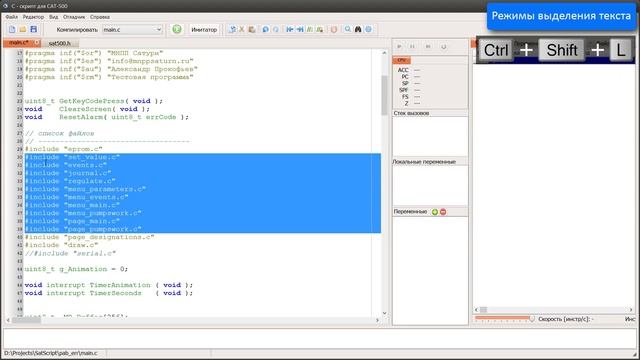Screen dimensions: 640x360
Task: Click the hand icon in the toolbar
Action: [x=334, y=29]
